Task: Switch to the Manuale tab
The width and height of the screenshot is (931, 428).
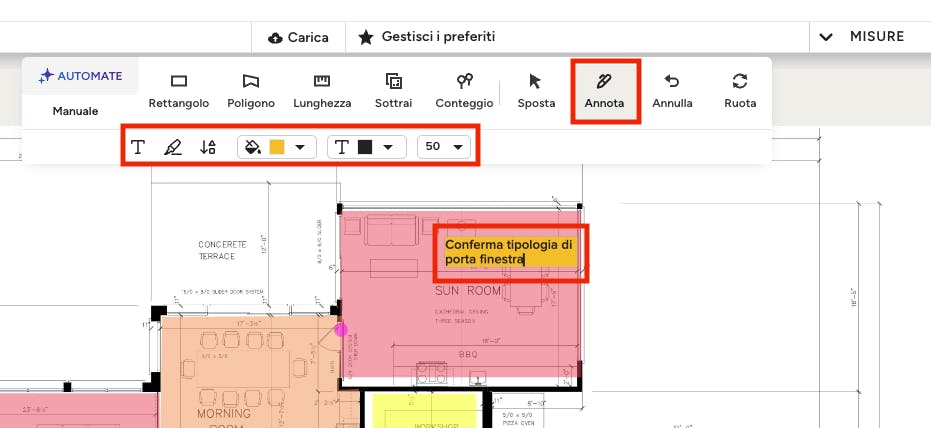Action: pyautogui.click(x=76, y=110)
